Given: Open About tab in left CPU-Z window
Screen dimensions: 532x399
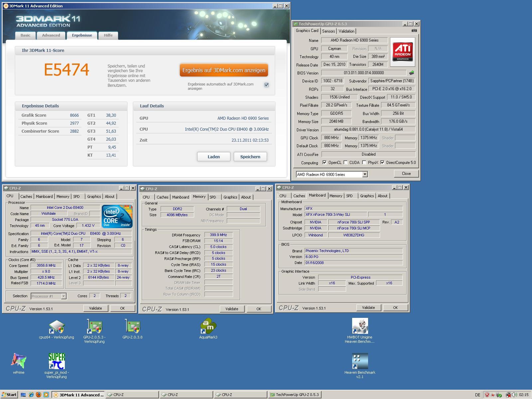Looking at the screenshot, I should (x=109, y=197).
